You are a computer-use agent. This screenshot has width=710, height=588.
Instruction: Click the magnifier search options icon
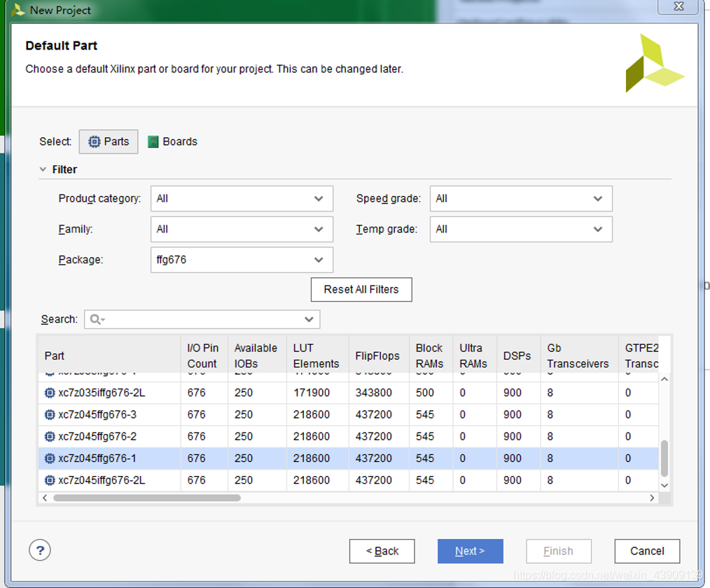97,320
